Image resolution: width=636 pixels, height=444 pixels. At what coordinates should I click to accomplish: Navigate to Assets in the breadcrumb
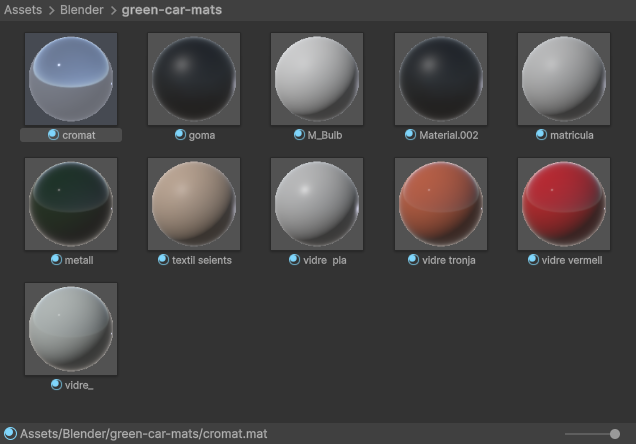pyautogui.click(x=23, y=10)
